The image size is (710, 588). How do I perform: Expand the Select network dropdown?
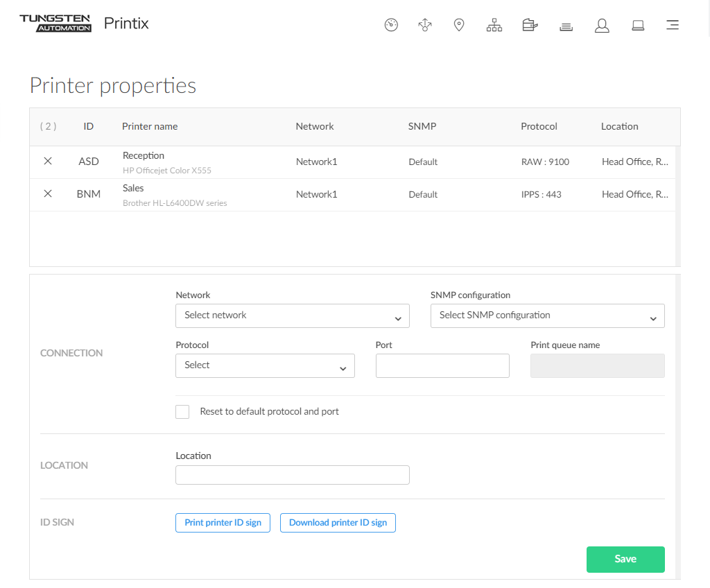pyautogui.click(x=293, y=315)
